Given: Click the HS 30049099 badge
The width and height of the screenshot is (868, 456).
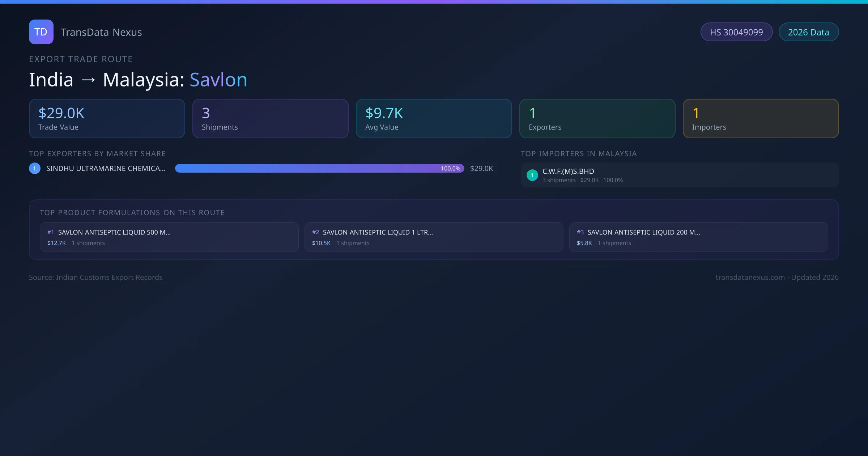Looking at the screenshot, I should coord(736,32).
